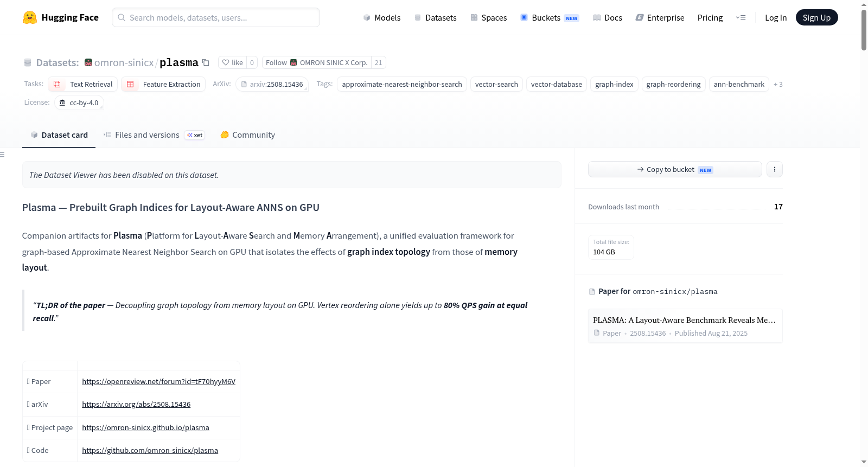The width and height of the screenshot is (868, 467).
Task: Open the more navigation options menu
Action: [x=741, y=17]
